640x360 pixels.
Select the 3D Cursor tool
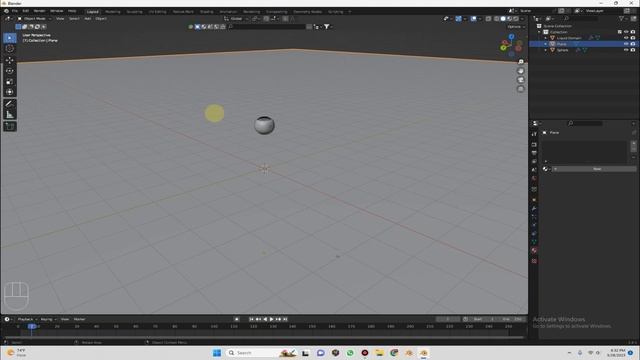(10, 49)
